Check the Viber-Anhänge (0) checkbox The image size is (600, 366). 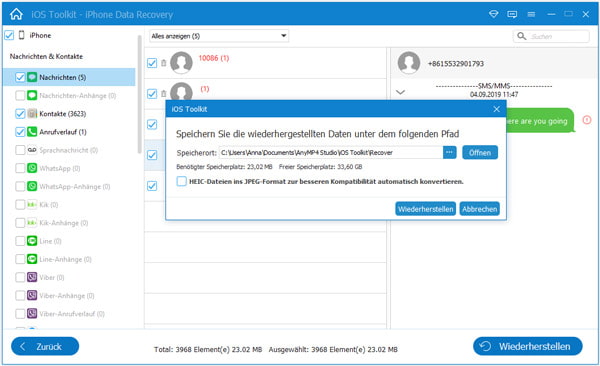point(20,296)
